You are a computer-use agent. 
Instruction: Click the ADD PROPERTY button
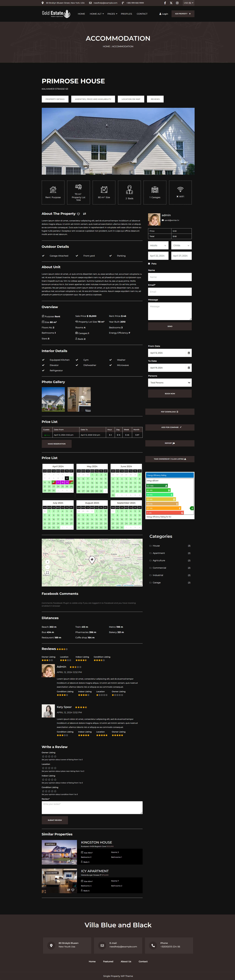(183, 14)
